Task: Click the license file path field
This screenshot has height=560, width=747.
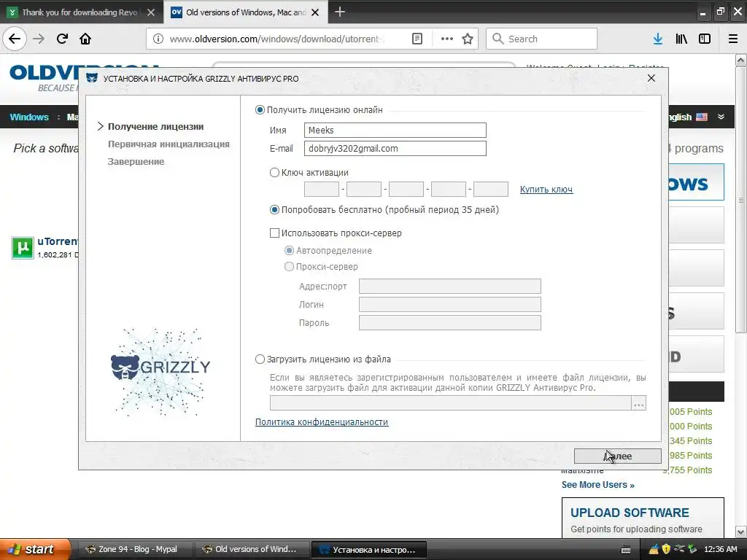Action: coord(451,402)
